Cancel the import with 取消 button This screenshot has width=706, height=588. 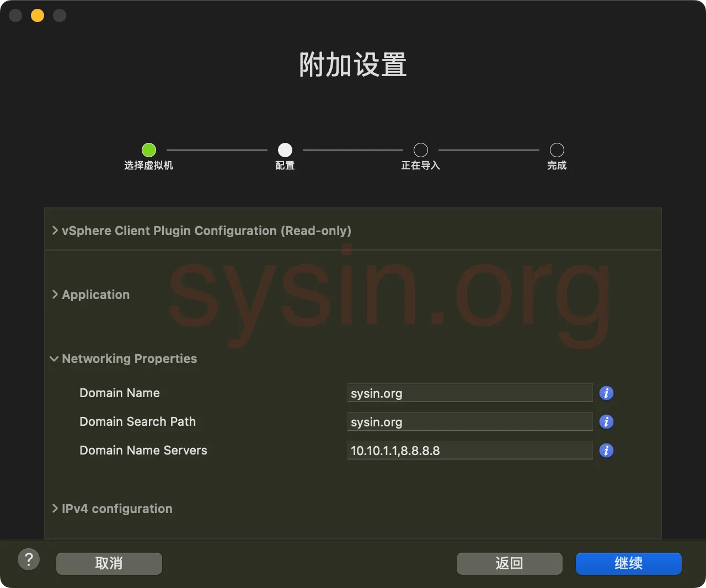[x=109, y=563]
